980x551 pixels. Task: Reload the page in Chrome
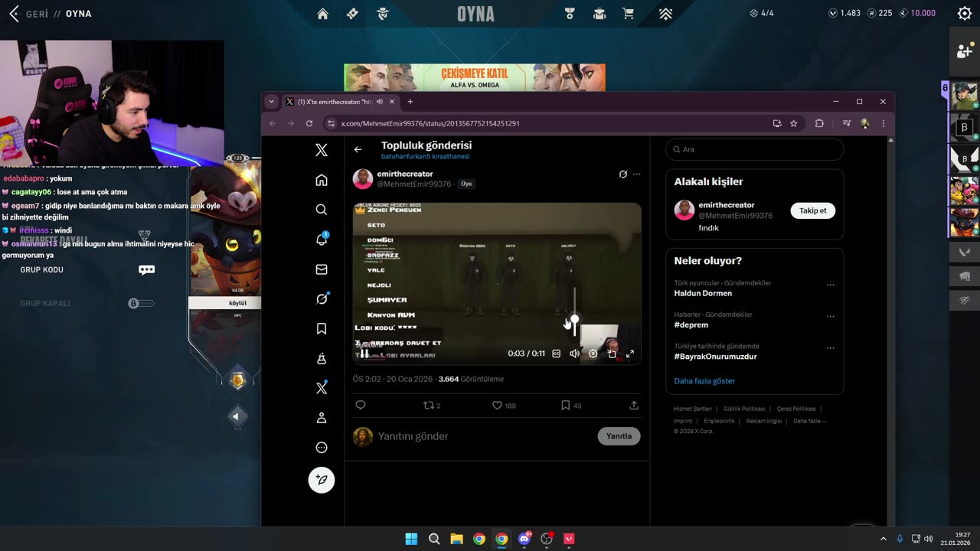309,123
